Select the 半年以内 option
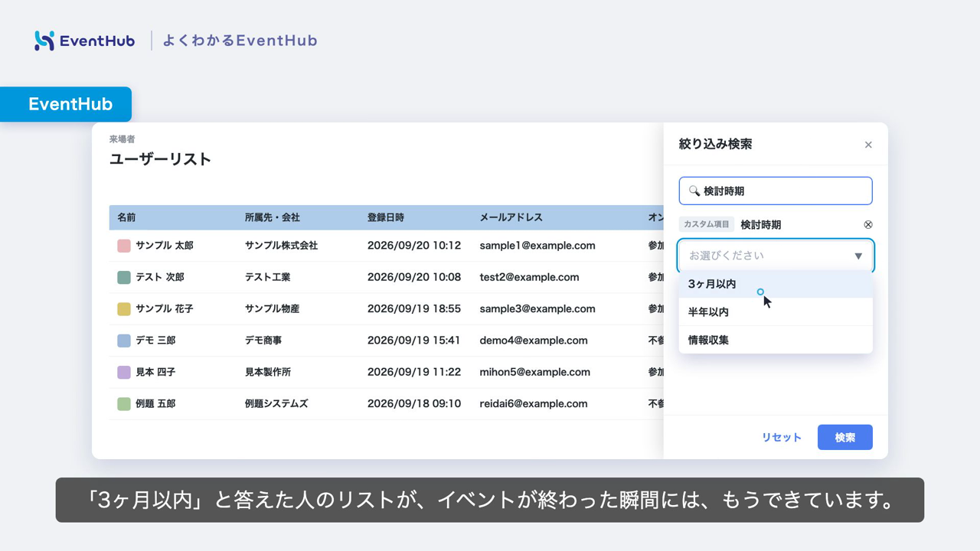The width and height of the screenshot is (980, 551). (776, 312)
